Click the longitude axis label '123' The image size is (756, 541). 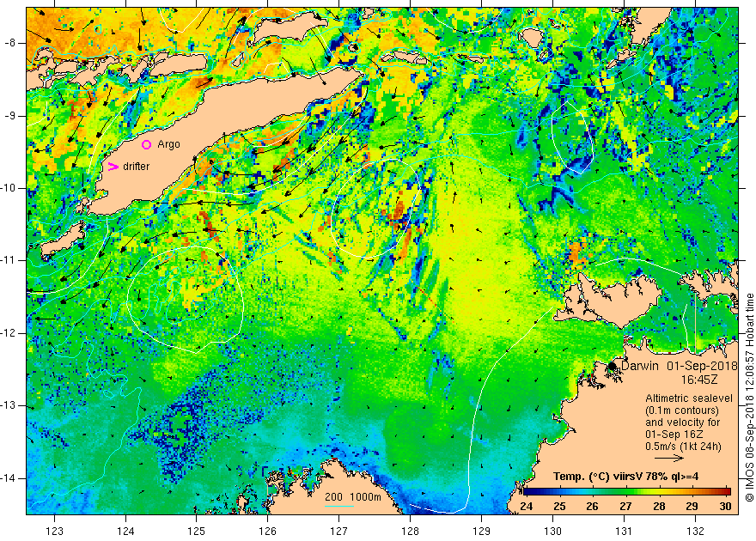coord(54,532)
